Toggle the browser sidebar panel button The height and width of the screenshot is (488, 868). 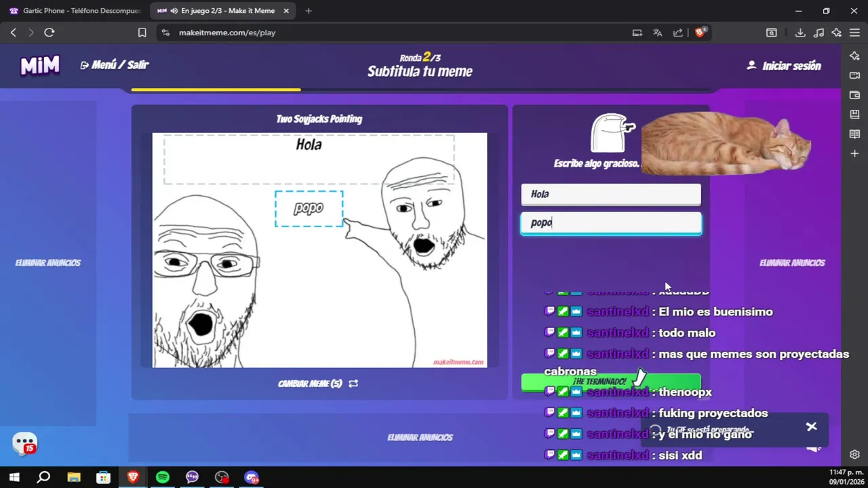[x=772, y=33]
